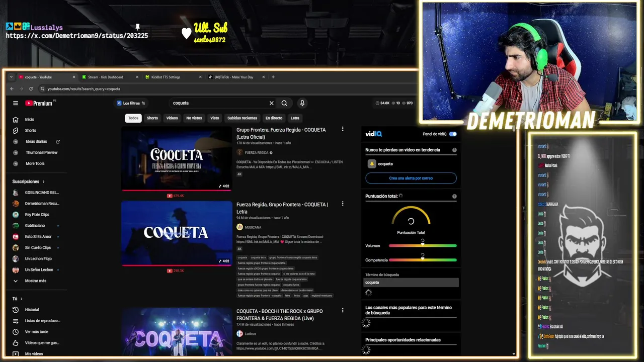Viewport: 644px width, 362px height.
Task: Click the browser reload button
Action: [31, 89]
